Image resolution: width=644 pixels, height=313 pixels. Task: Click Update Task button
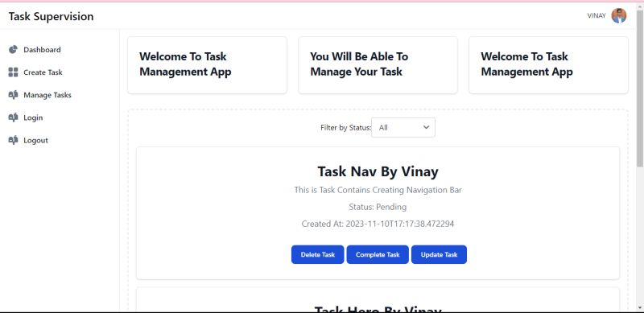click(439, 255)
